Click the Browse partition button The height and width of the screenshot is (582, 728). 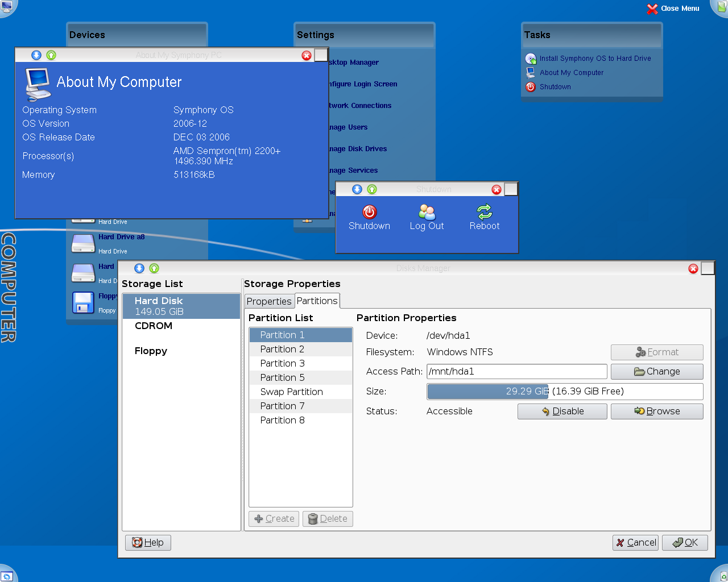(657, 411)
